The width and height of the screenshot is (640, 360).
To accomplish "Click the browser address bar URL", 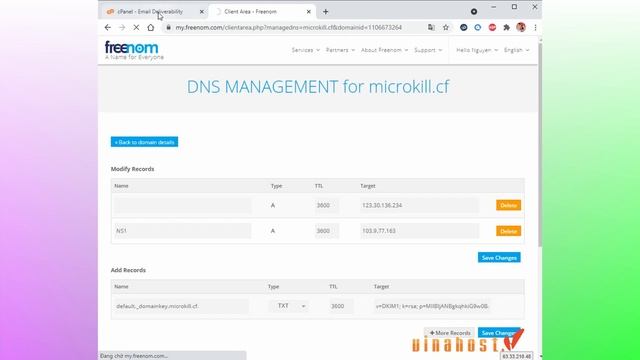I will (x=289, y=27).
